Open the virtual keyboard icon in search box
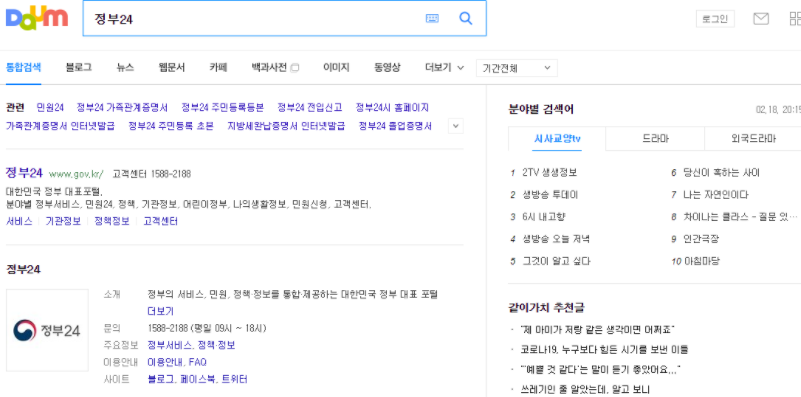Image resolution: width=801 pixels, height=397 pixels. click(x=432, y=18)
